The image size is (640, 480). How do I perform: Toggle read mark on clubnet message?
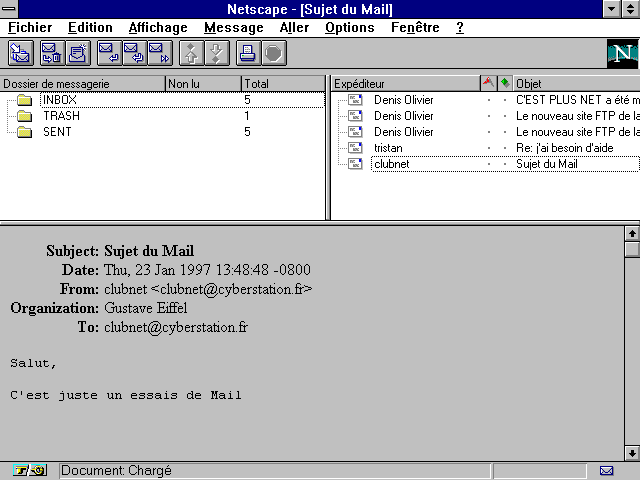point(505,164)
